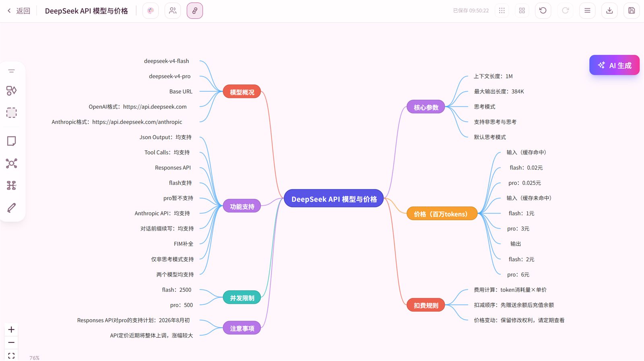Image resolution: width=644 pixels, height=361 pixels.
Task: Select the central DeepSeek API 模型与价格 node
Action: click(x=334, y=199)
